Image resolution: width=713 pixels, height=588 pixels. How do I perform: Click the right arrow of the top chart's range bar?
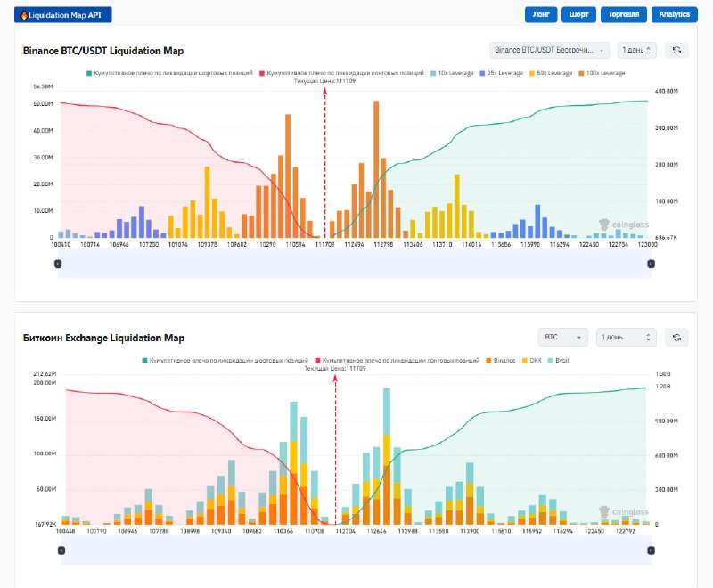point(653,263)
